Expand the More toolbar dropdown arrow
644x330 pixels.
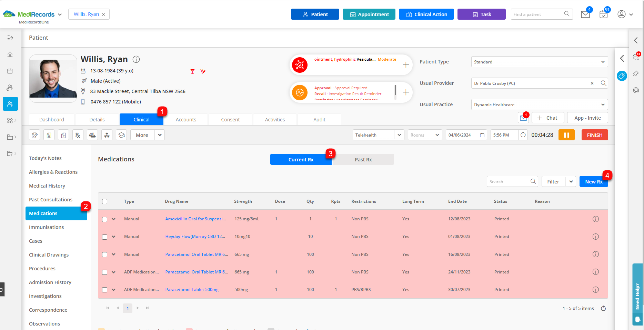pyautogui.click(x=160, y=135)
